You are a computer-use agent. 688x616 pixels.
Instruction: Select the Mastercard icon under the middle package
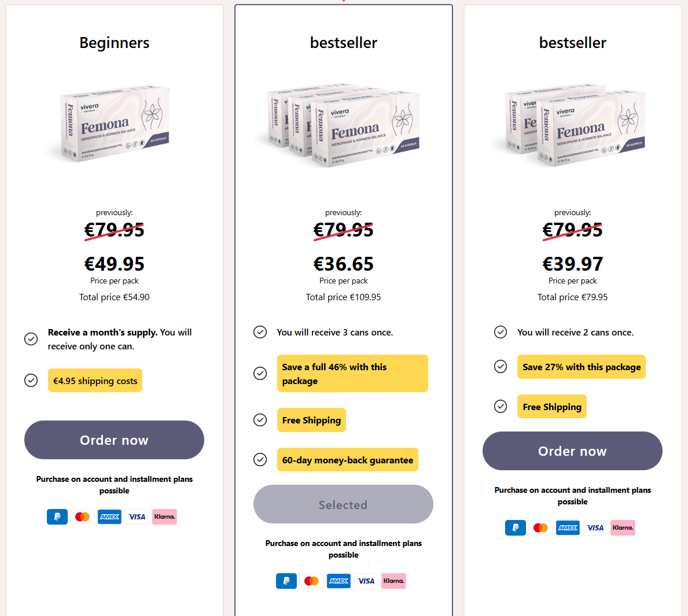pyautogui.click(x=311, y=581)
